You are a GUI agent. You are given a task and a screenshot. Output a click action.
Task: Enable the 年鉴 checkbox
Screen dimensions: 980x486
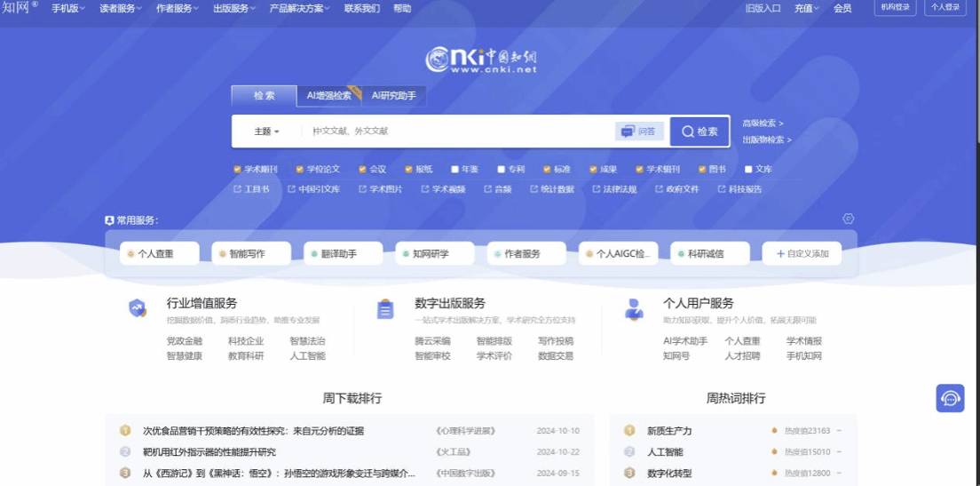pyautogui.click(x=454, y=170)
